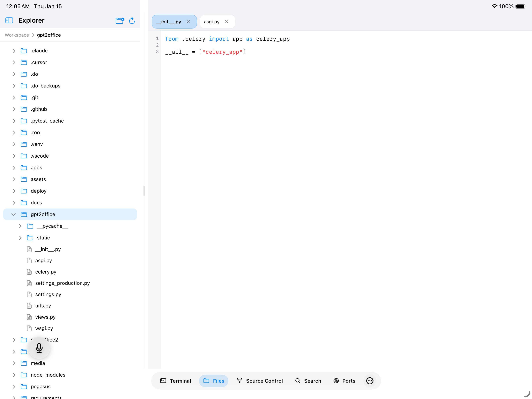This screenshot has width=532, height=399.
Task: Click the settings.py file icon
Action: (x=29, y=294)
